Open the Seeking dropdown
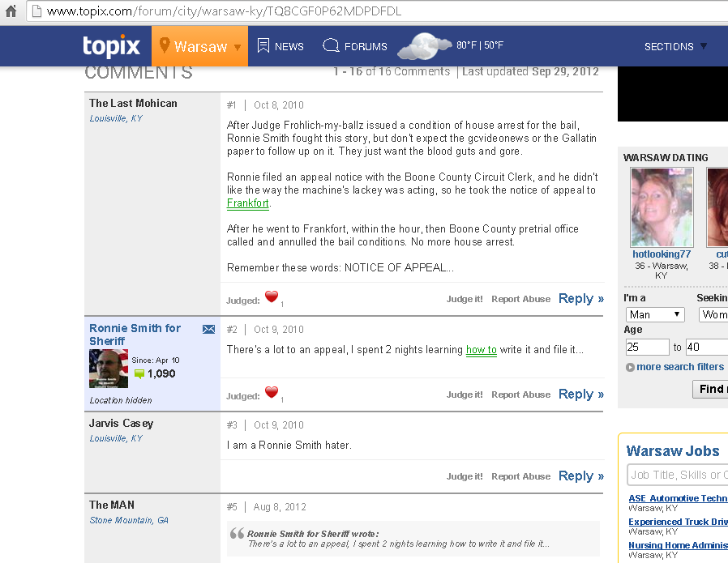The height and width of the screenshot is (563, 728). (x=713, y=314)
